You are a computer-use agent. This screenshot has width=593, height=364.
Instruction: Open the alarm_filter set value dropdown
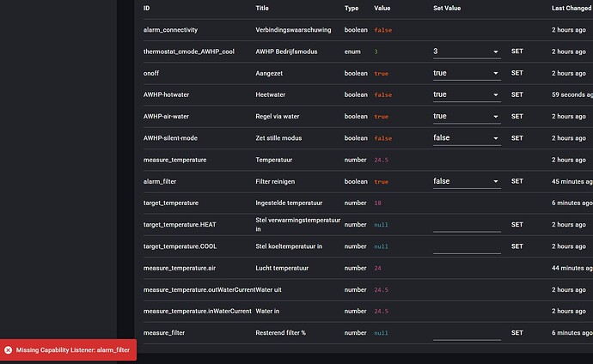click(467, 181)
